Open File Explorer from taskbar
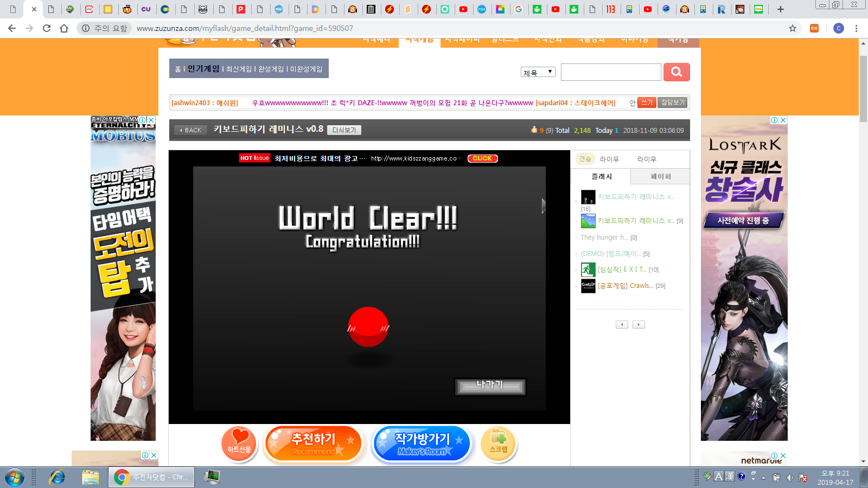The height and width of the screenshot is (488, 868). tap(91, 477)
